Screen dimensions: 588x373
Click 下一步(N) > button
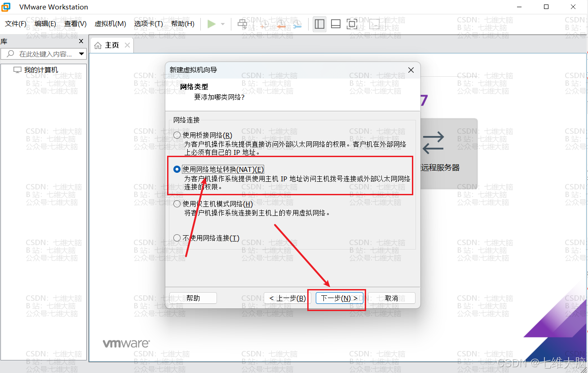point(339,298)
